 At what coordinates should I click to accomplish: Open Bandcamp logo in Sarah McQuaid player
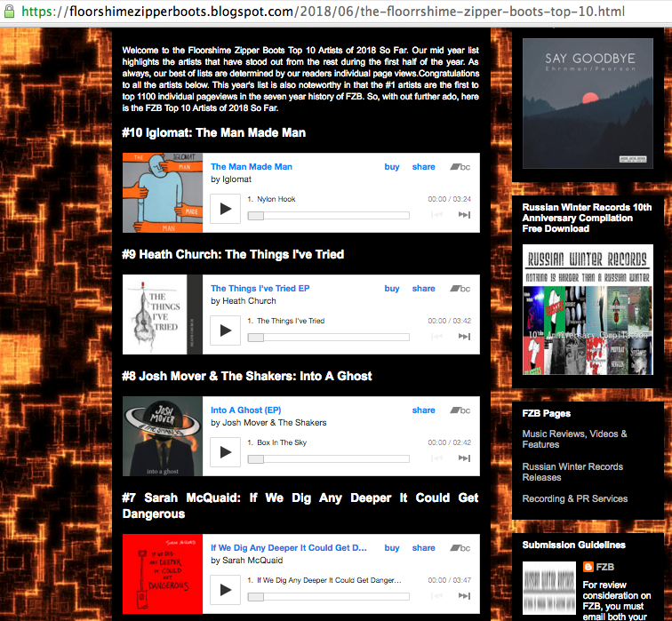(x=460, y=548)
